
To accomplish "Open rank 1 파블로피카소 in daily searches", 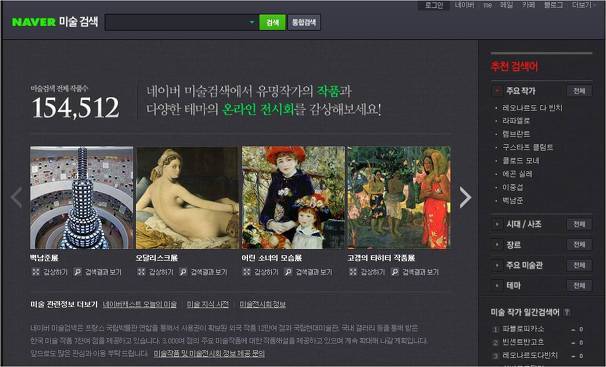I will (523, 329).
